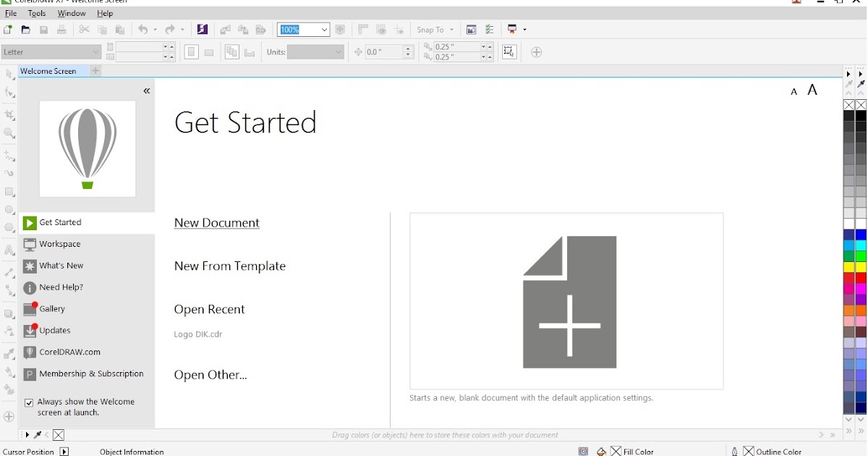The height and width of the screenshot is (456, 868).
Task: Select the Crop tool in toolbox
Action: click(9, 115)
